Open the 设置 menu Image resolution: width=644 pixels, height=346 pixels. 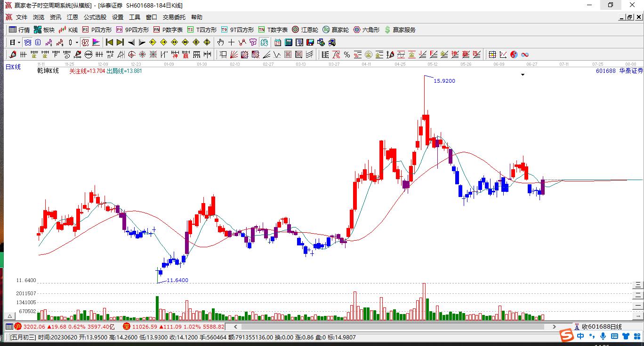point(118,17)
